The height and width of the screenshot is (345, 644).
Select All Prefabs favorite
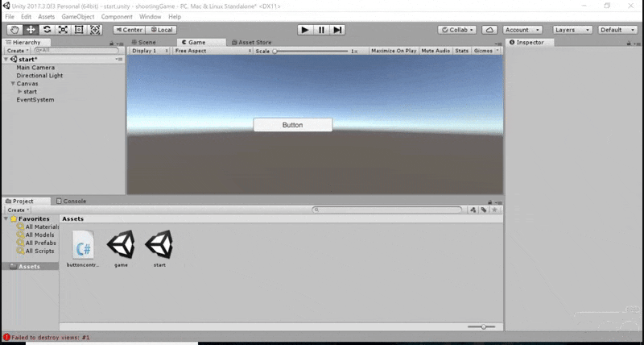36,243
